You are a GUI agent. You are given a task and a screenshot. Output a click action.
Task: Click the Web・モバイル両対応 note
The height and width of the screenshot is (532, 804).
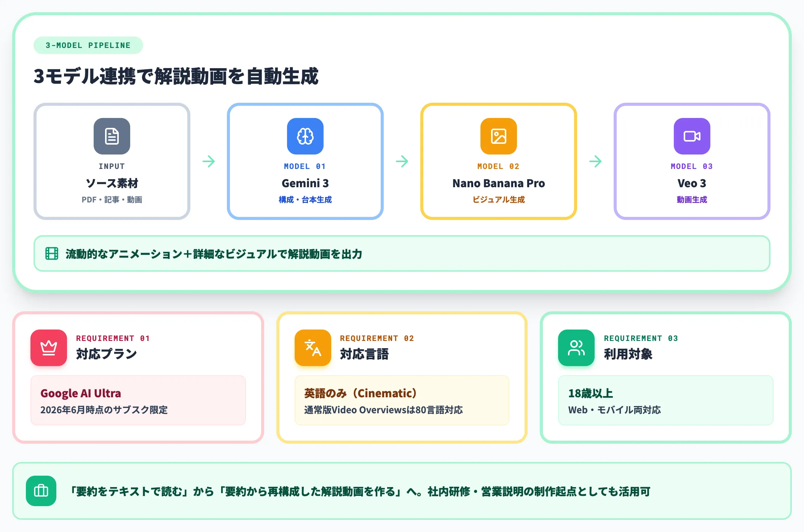point(614,410)
